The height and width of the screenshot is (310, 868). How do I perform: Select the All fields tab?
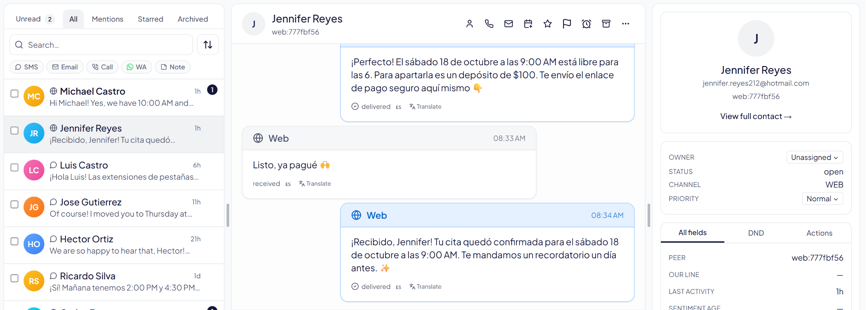692,233
